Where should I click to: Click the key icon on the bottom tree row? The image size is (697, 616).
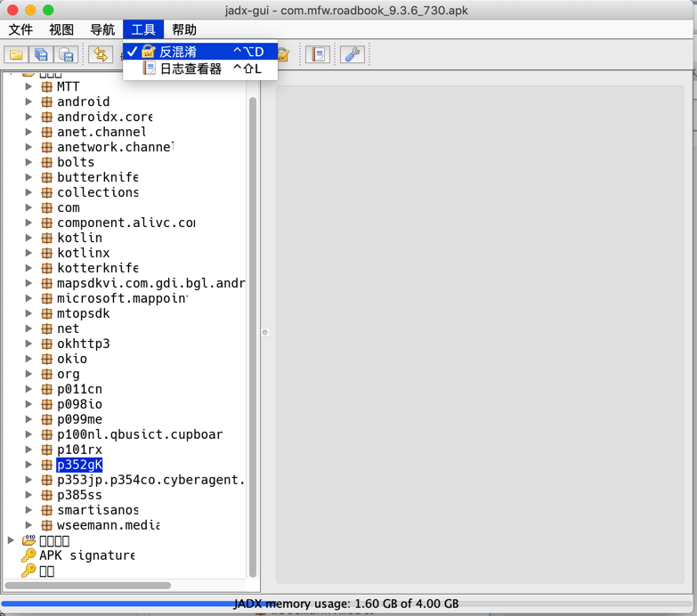coord(28,571)
